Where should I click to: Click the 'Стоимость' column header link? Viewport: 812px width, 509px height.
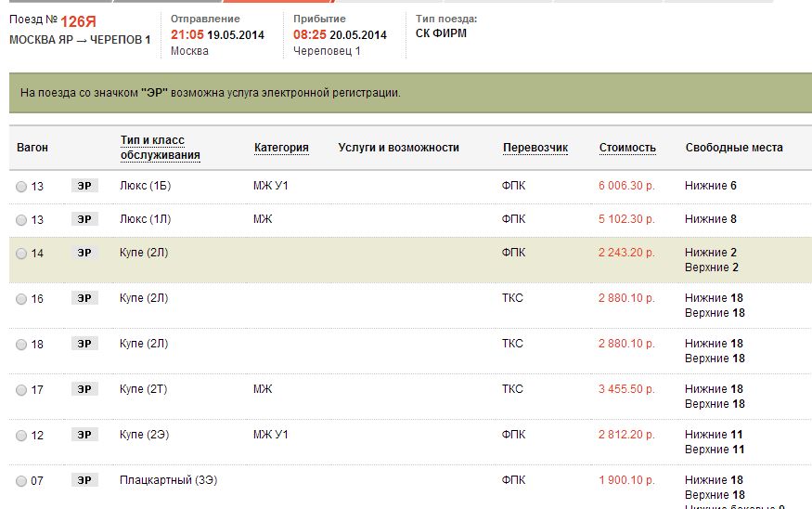coord(627,148)
